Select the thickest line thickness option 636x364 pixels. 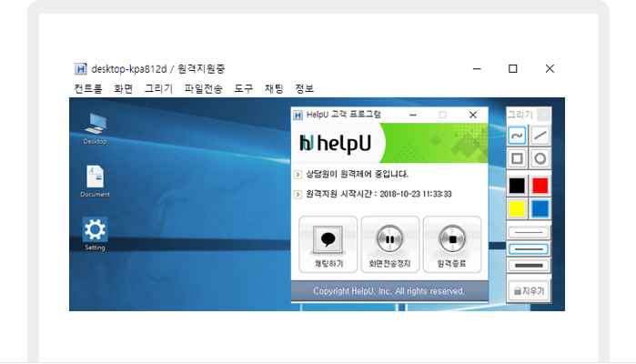[529, 265]
